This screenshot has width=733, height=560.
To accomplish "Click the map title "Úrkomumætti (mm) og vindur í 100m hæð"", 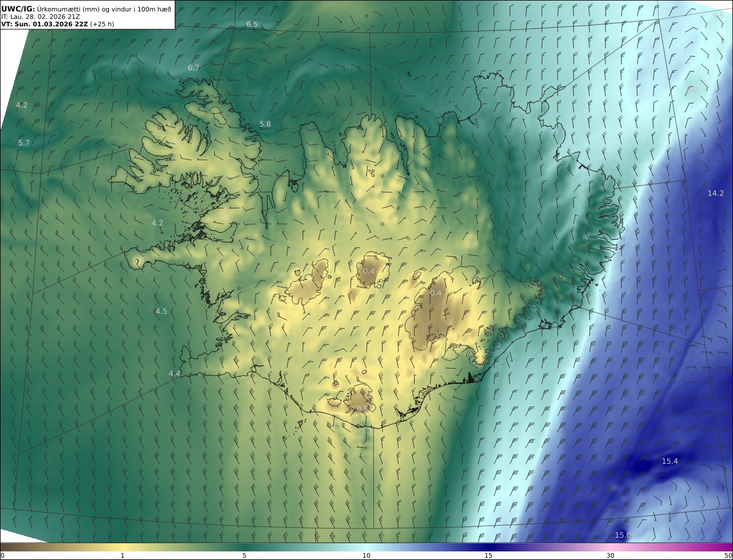I will point(104,9).
